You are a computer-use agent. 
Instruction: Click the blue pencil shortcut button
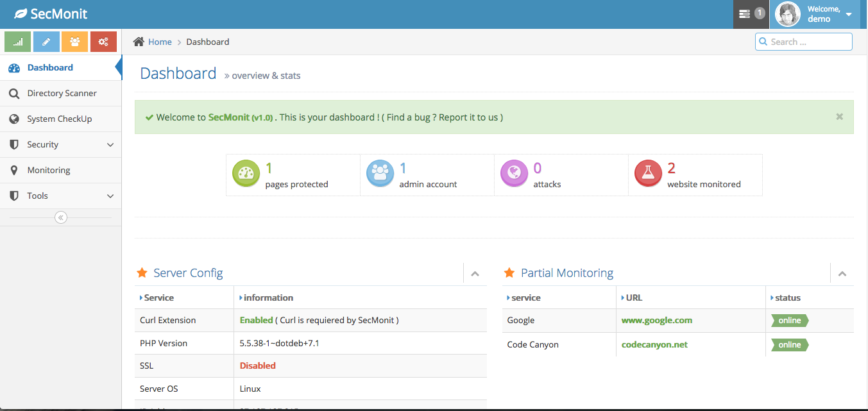46,42
